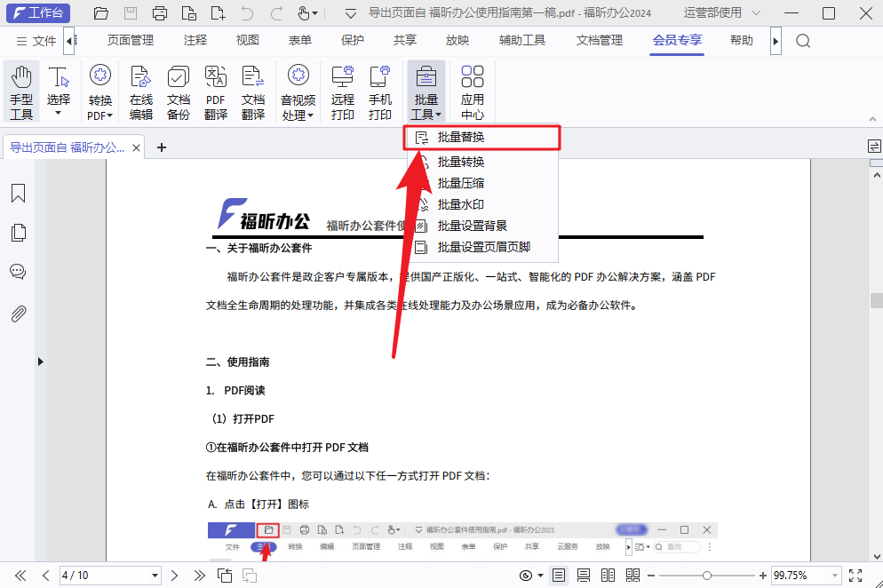Click the page number input field
Image resolution: width=883 pixels, height=588 pixels.
pyautogui.click(x=98, y=575)
